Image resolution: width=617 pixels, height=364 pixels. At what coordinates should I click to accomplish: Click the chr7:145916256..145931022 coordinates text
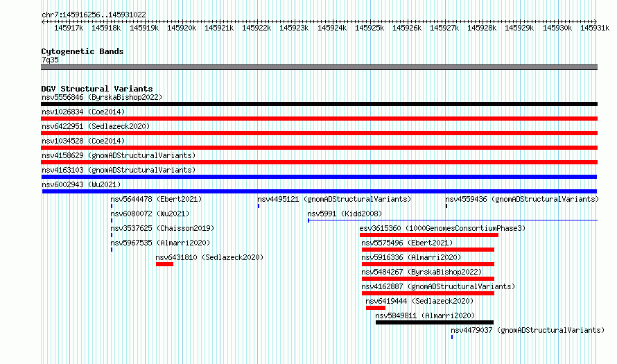(94, 15)
